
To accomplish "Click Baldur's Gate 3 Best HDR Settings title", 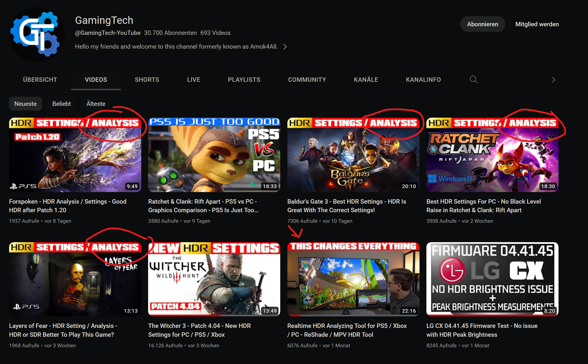I will [347, 206].
